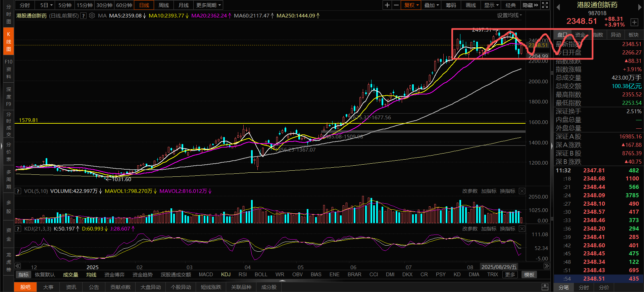Open the help question mark beside 前复权
Viewport: 644px width, 292px height.
click(83, 15)
